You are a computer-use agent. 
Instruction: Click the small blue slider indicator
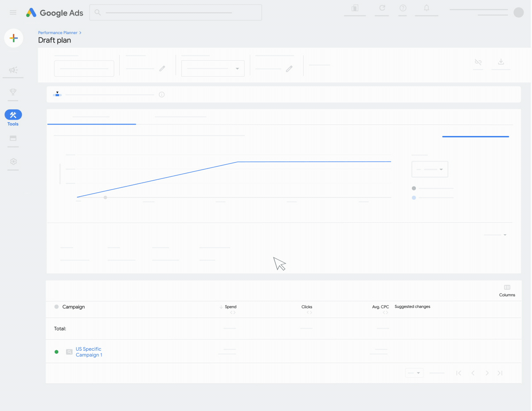57,94
